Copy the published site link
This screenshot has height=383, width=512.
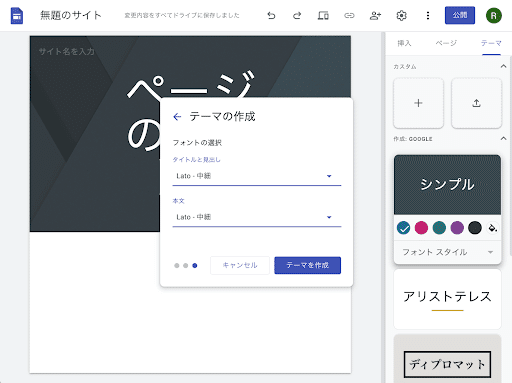pyautogui.click(x=349, y=16)
